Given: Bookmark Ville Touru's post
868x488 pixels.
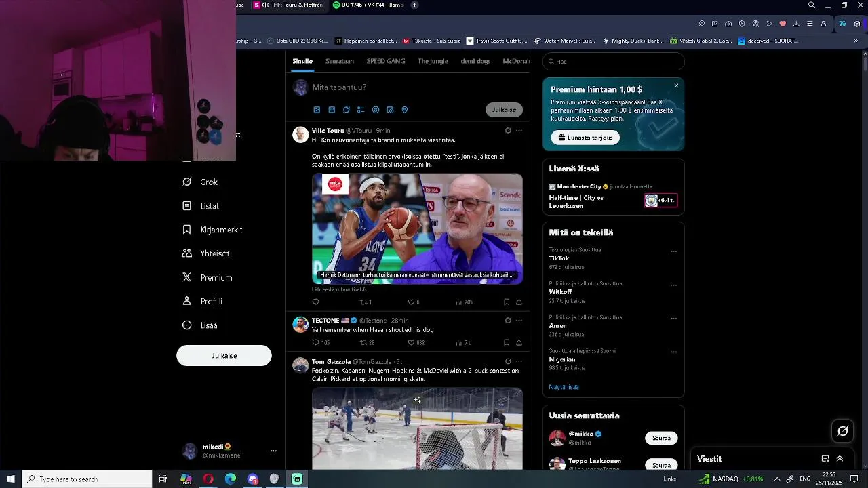Looking at the screenshot, I should point(507,302).
